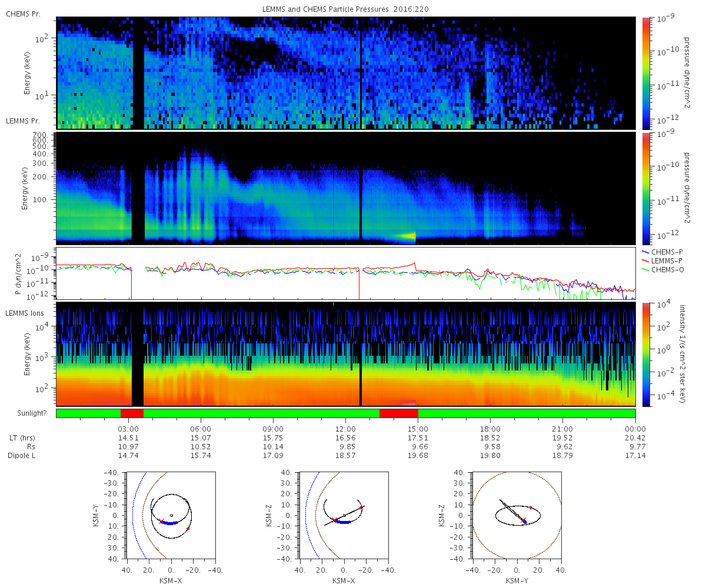Click the 'Energy (keV)' axis label of the LEMMS Ions panel
Image resolution: width=706 pixels, height=588 pixels.
[x=28, y=355]
